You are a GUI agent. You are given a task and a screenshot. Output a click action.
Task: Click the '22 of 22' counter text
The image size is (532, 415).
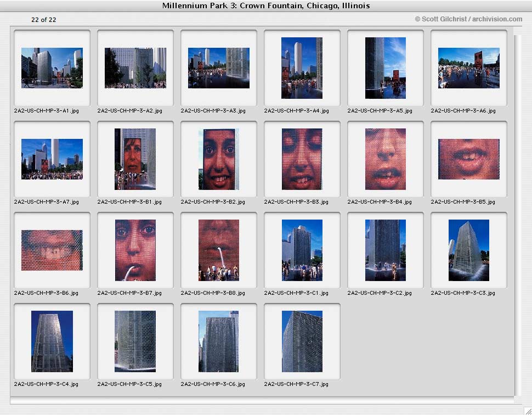(44, 20)
